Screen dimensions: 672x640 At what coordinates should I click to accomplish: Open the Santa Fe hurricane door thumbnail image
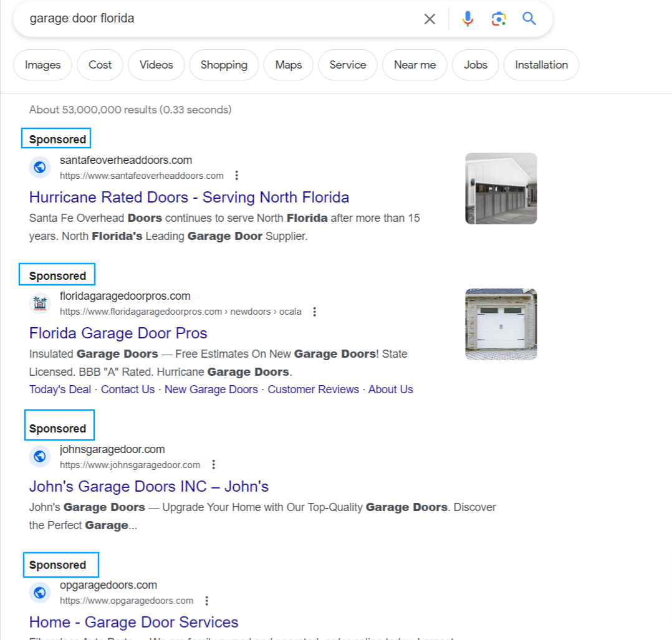coord(501,188)
